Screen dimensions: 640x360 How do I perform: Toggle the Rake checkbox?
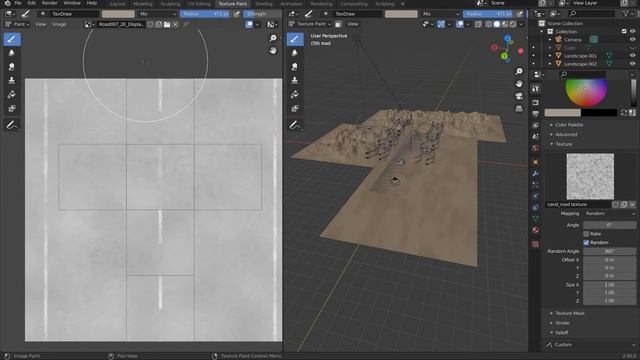pyautogui.click(x=586, y=234)
